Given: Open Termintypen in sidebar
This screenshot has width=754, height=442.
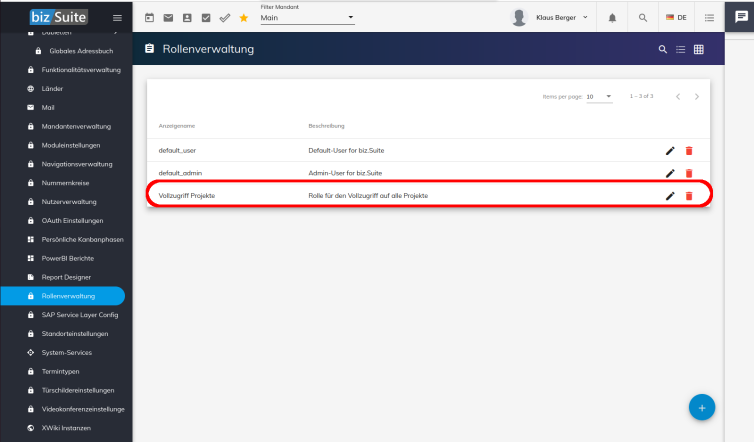Looking at the screenshot, I should 60,371.
